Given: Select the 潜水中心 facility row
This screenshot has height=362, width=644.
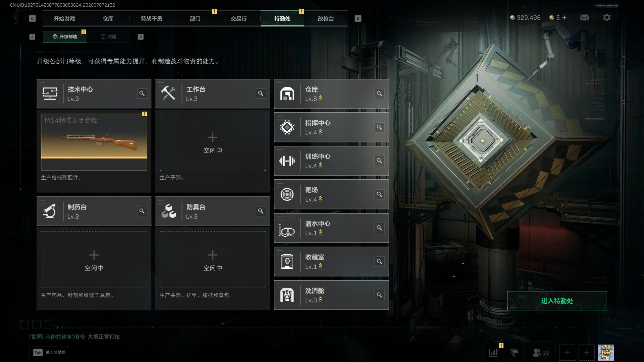Looking at the screenshot, I should coord(331,228).
